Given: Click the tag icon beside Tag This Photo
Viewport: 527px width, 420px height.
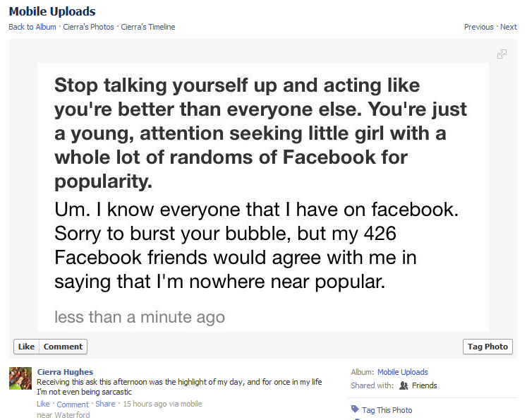Looking at the screenshot, I should (354, 409).
